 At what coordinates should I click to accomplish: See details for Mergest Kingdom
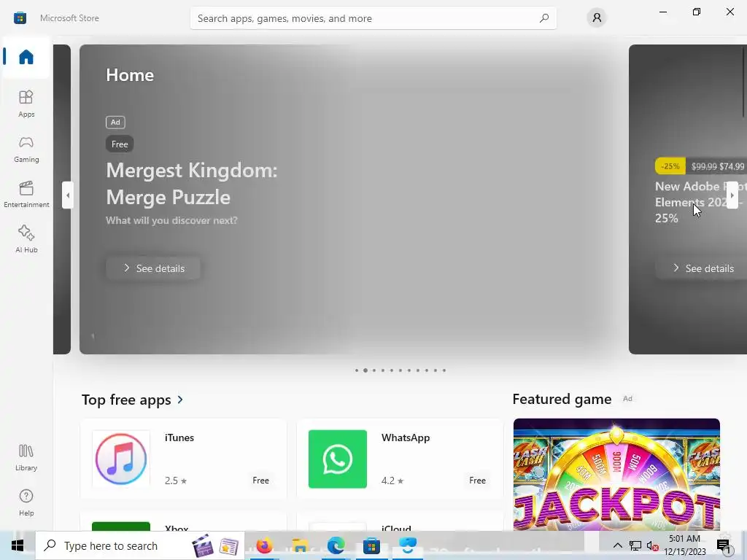pos(153,268)
